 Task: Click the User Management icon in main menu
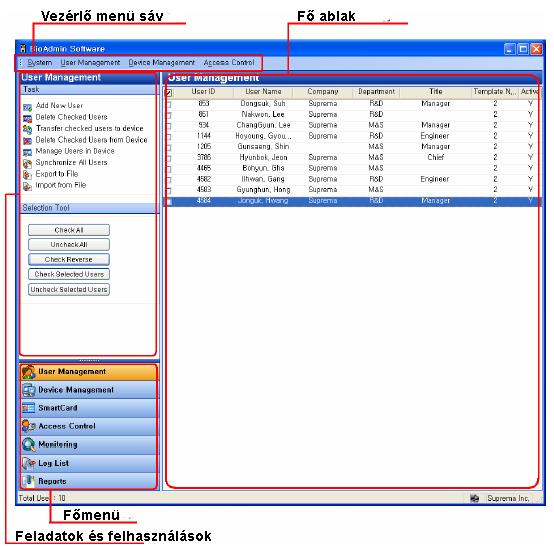pos(29,372)
